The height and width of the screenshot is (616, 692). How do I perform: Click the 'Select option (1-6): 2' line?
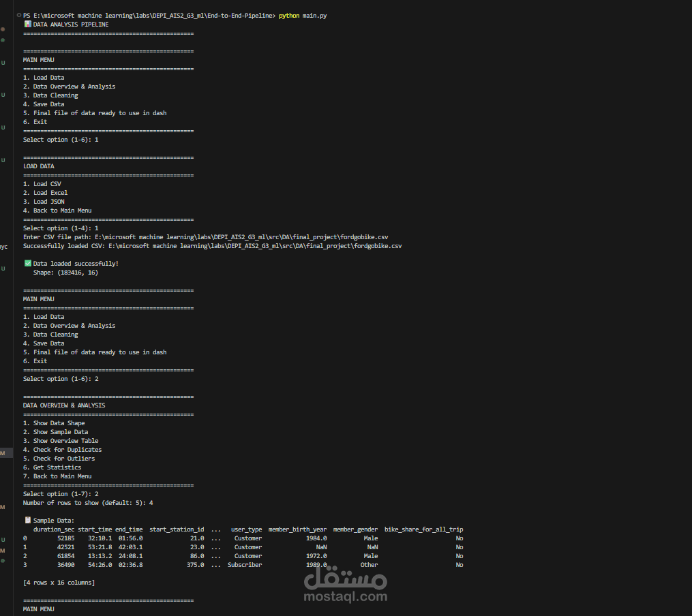point(61,379)
